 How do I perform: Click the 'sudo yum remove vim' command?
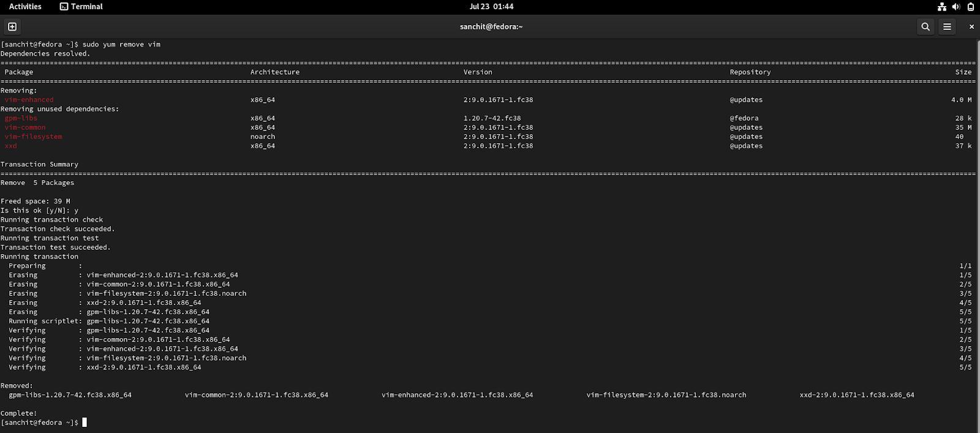tap(121, 44)
